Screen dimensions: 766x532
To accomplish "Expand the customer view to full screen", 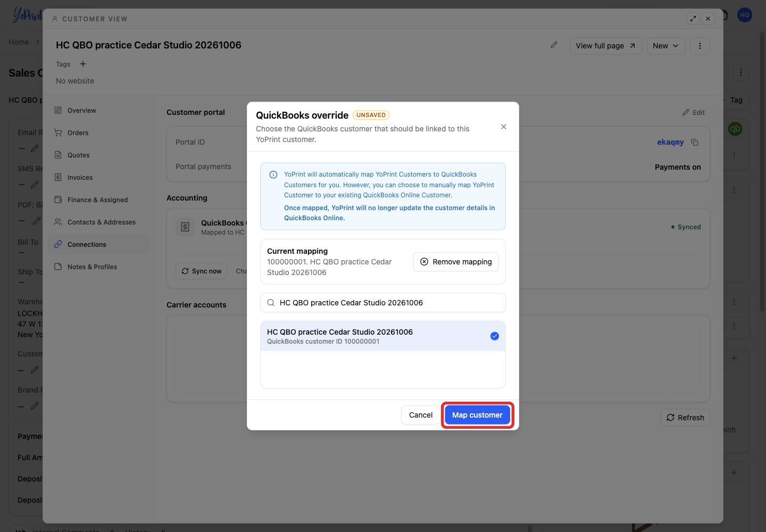I will point(693,19).
